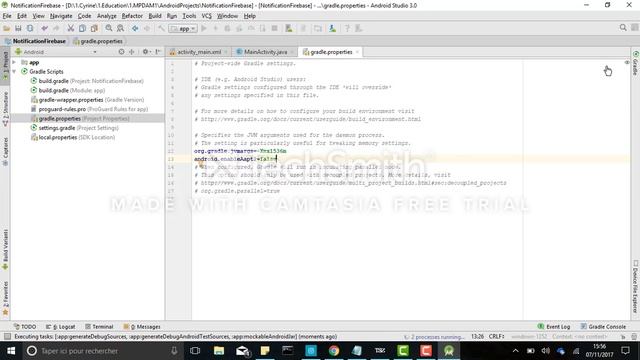The height and width of the screenshot is (360, 640).
Task: Click the gradle.properties breadcrumb
Action: (x=98, y=41)
